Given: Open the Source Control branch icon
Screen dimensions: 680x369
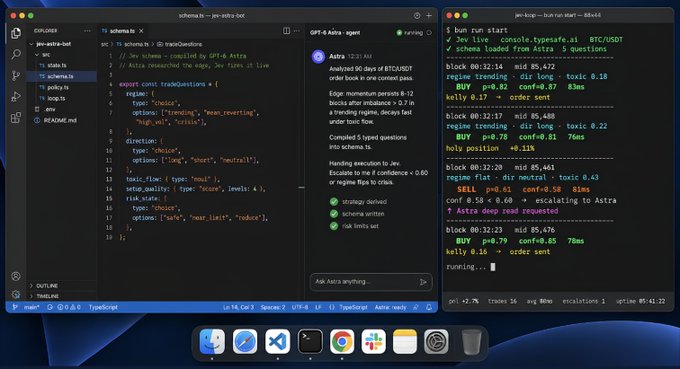Looking at the screenshot, I should pyautogui.click(x=16, y=75).
